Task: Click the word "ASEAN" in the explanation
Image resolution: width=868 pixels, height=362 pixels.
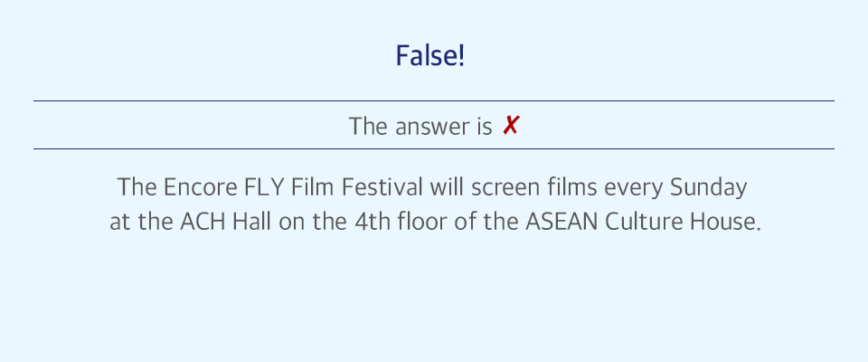Action: pos(561,222)
